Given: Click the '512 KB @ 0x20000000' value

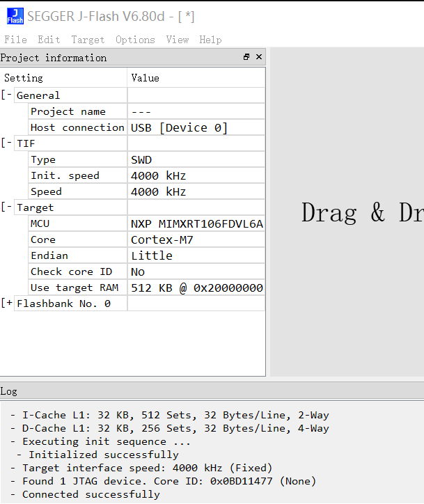Looking at the screenshot, I should click(x=196, y=288).
